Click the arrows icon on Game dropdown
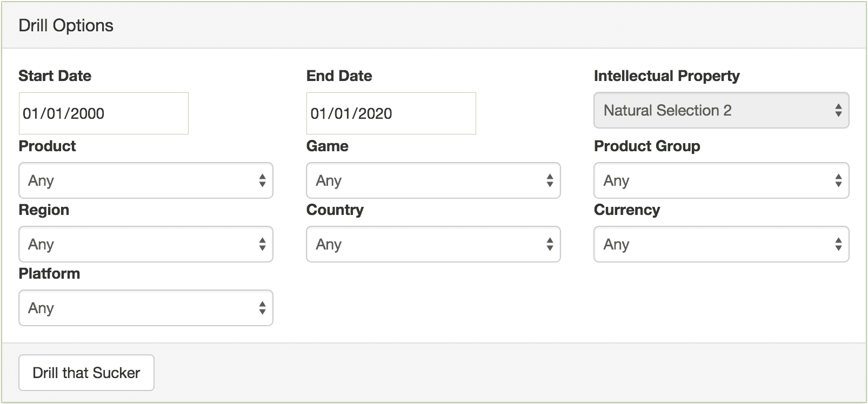Screen dimensions: 868x404 550,180
